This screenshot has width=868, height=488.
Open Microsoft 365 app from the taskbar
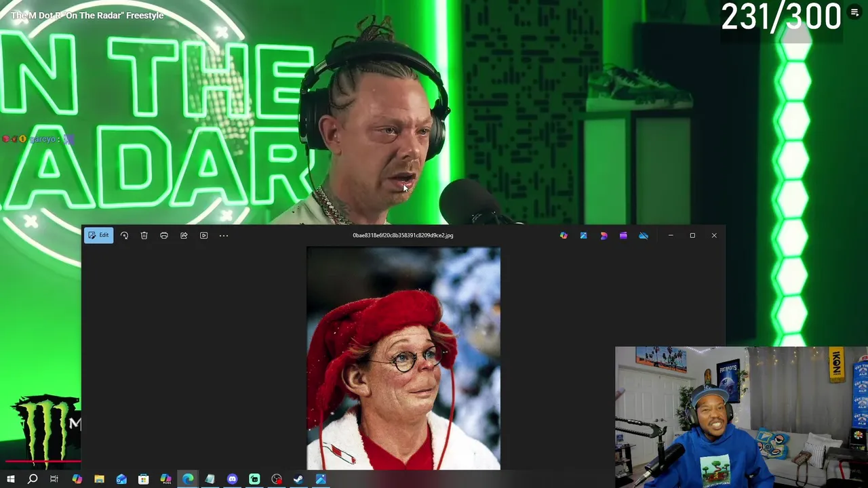point(165,479)
